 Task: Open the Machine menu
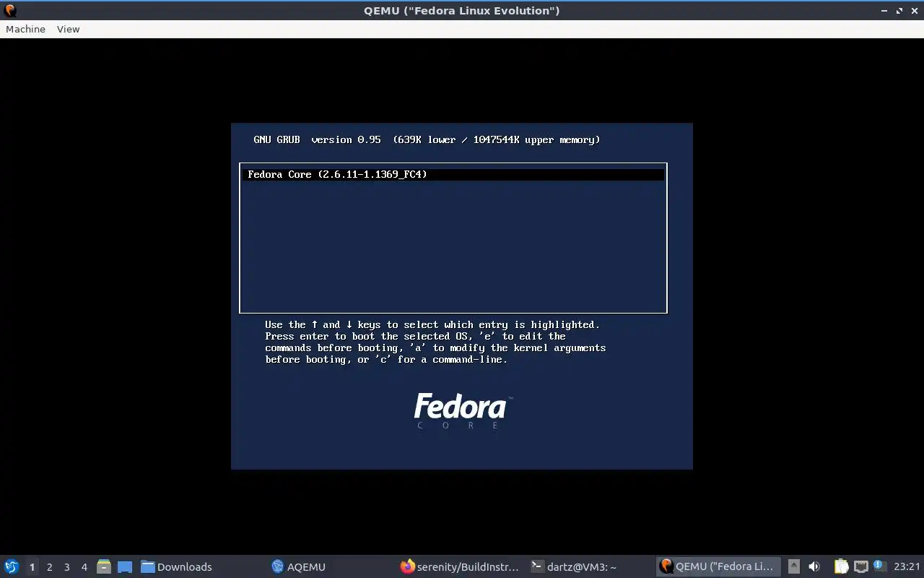pos(25,29)
